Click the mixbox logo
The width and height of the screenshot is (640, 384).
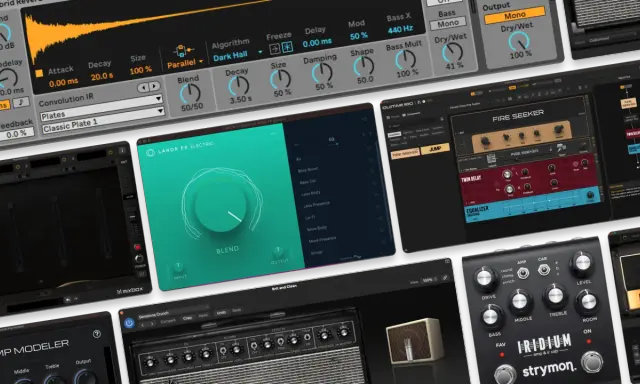130,291
